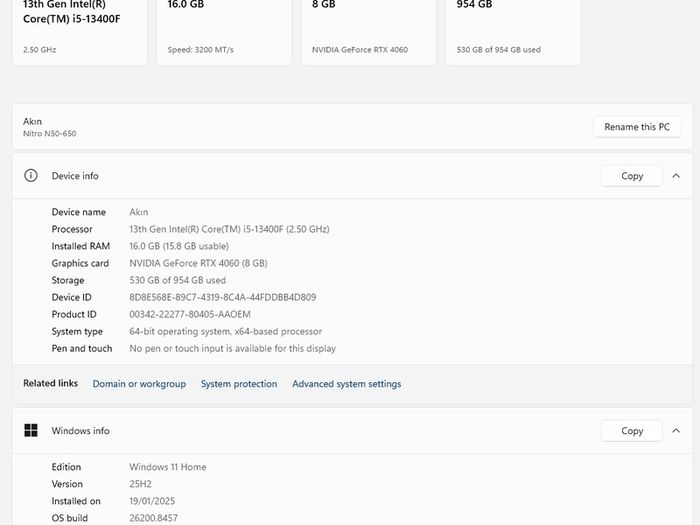Click the Device info section heading
The image size is (700, 525).
(x=75, y=176)
